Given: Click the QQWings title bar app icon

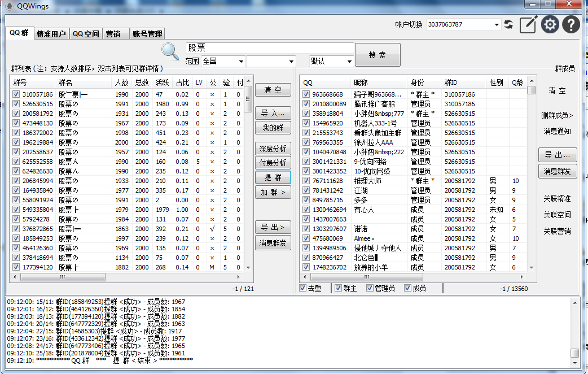Looking at the screenshot, I should coord(10,6).
